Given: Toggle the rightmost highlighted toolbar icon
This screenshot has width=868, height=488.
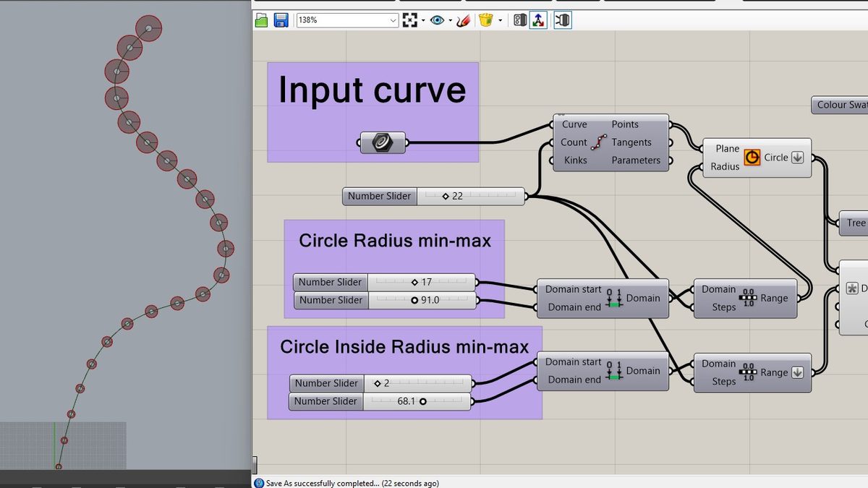Looking at the screenshot, I should click(563, 20).
